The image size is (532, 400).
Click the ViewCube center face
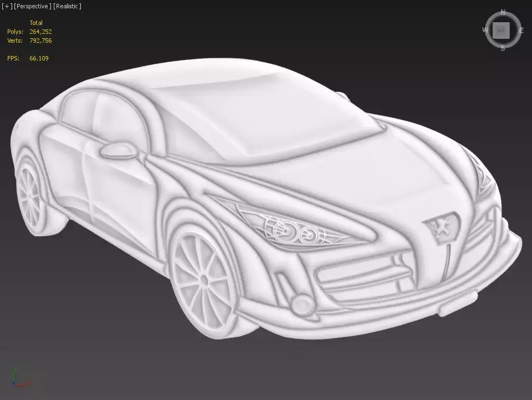[x=501, y=30]
